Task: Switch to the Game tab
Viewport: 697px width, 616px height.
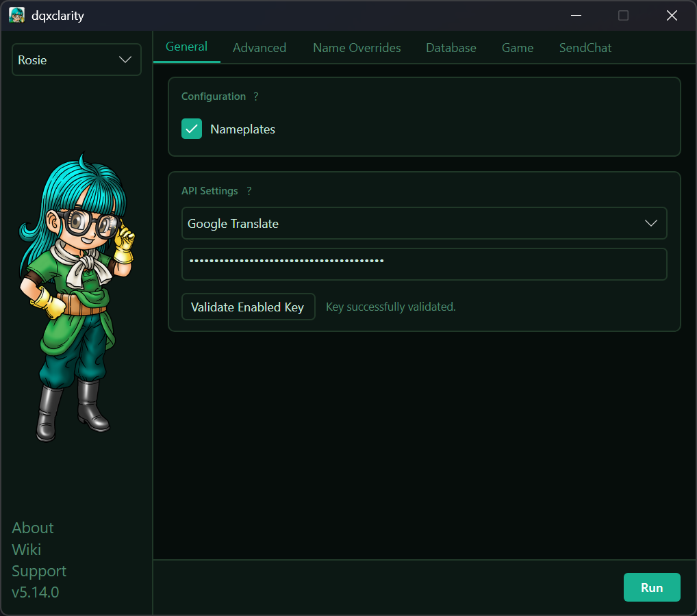Action: pos(518,47)
